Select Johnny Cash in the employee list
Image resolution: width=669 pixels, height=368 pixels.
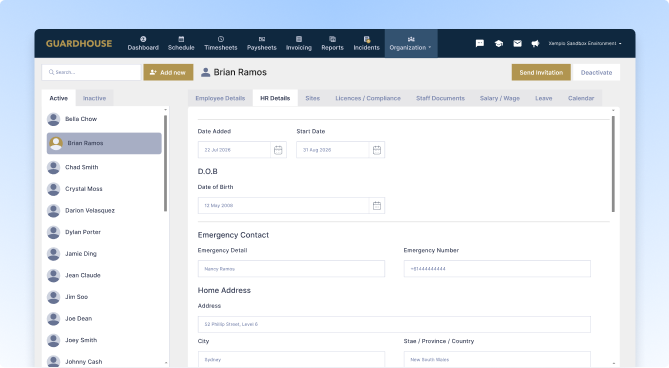[104, 362]
